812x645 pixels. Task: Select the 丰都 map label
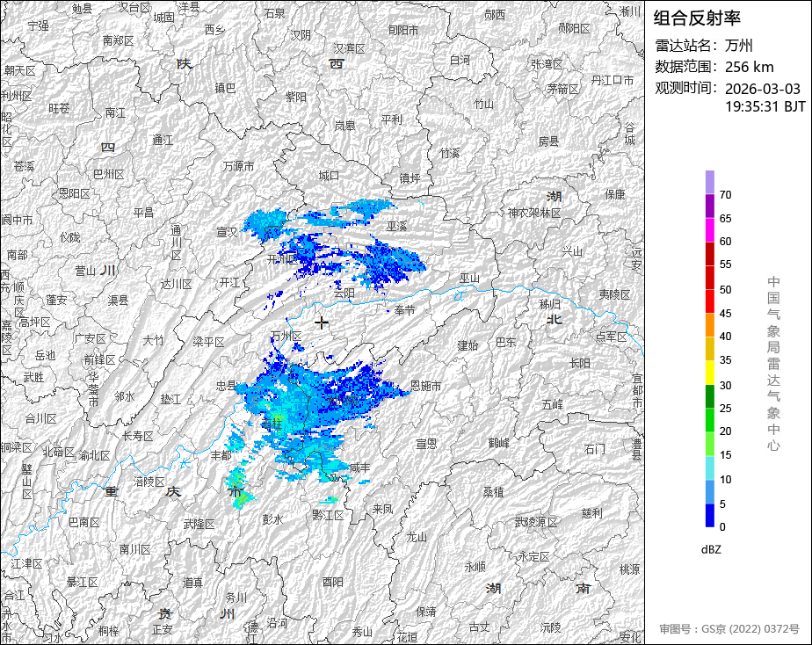tap(221, 455)
